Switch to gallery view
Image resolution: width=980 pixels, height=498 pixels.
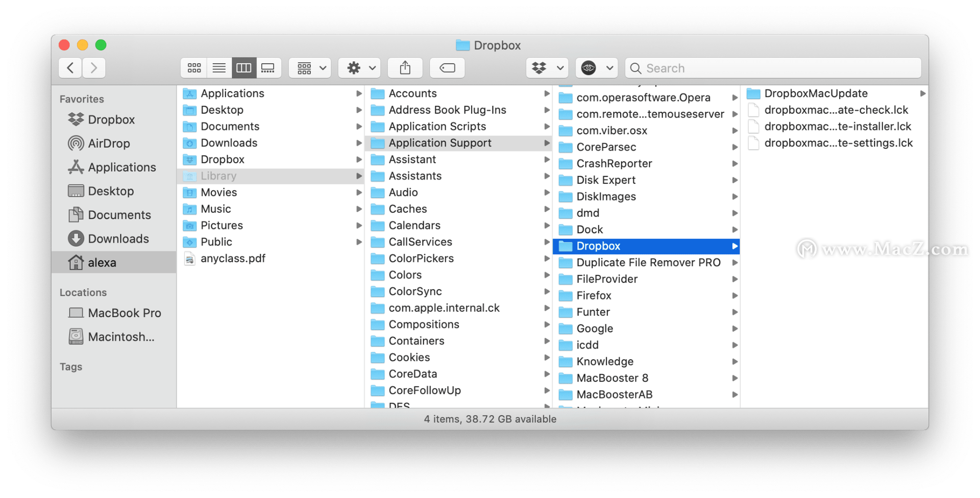click(x=268, y=68)
